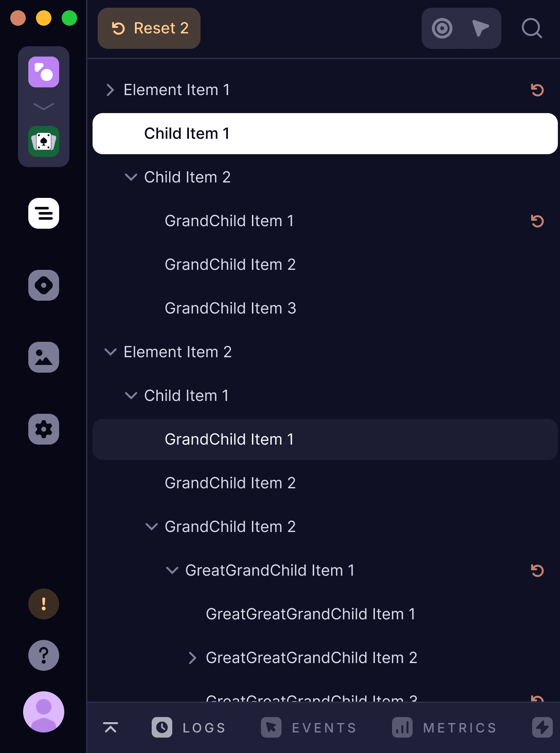Select the playing cards app icon
This screenshot has height=753, width=560.
point(44,141)
